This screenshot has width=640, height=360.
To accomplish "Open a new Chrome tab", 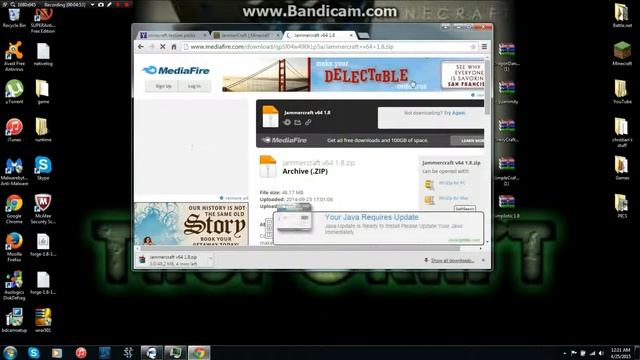I will click(364, 36).
